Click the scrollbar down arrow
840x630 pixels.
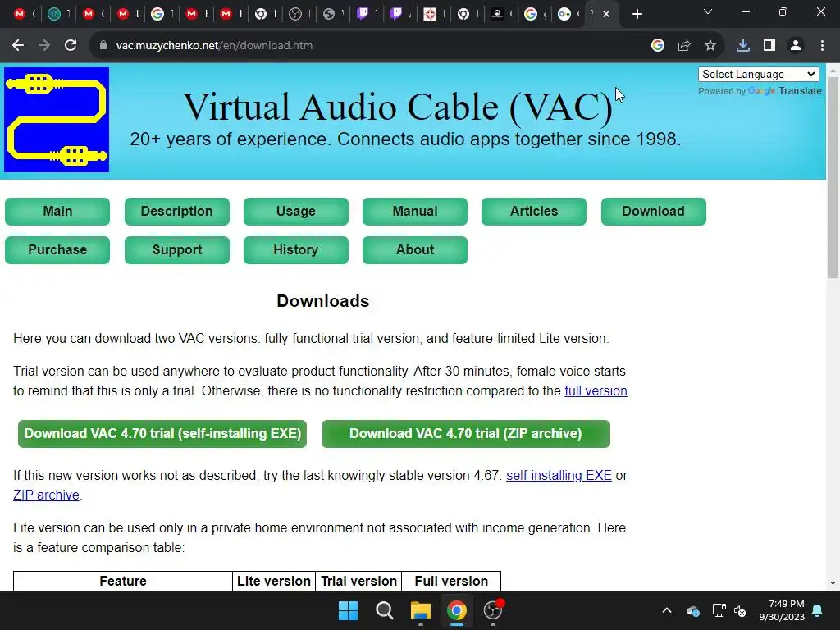tap(833, 583)
